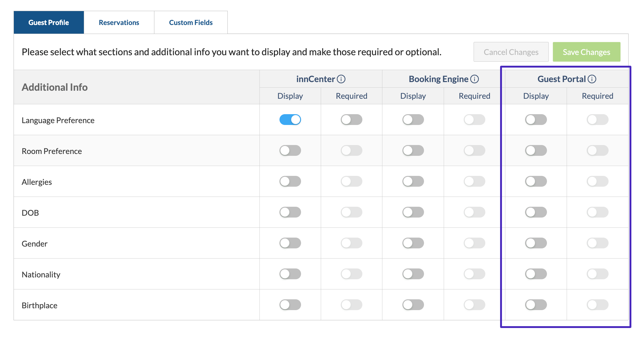This screenshot has height=353, width=644.
Task: Switch to the Reservations tab
Action: pyautogui.click(x=119, y=23)
